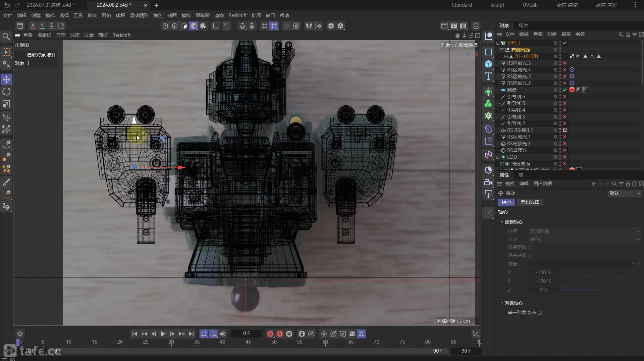Add a new document tab with plus icon
The height and width of the screenshot is (361, 644).
coord(157,5)
